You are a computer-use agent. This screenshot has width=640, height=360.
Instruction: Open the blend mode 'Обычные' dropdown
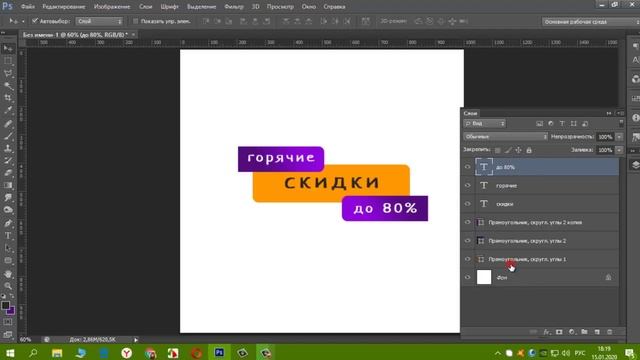pyautogui.click(x=505, y=137)
